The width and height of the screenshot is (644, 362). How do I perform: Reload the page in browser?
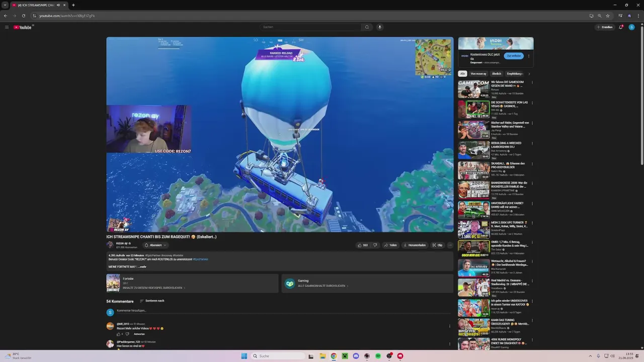23,16
